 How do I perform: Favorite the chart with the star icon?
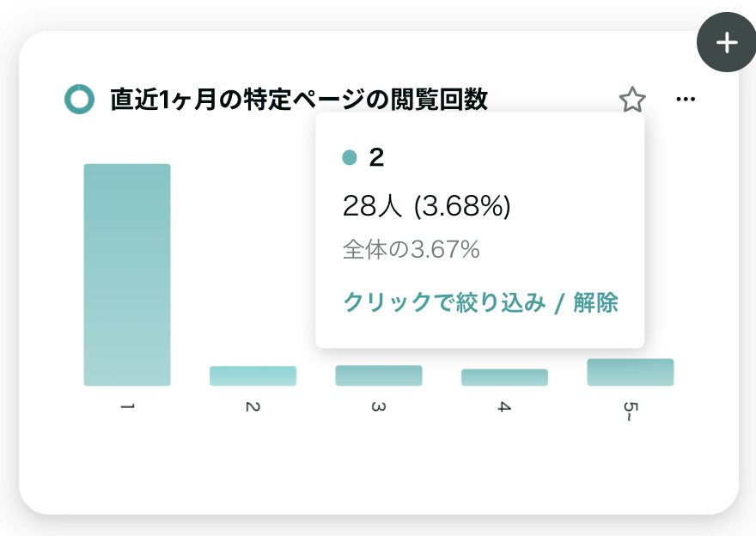pyautogui.click(x=632, y=100)
